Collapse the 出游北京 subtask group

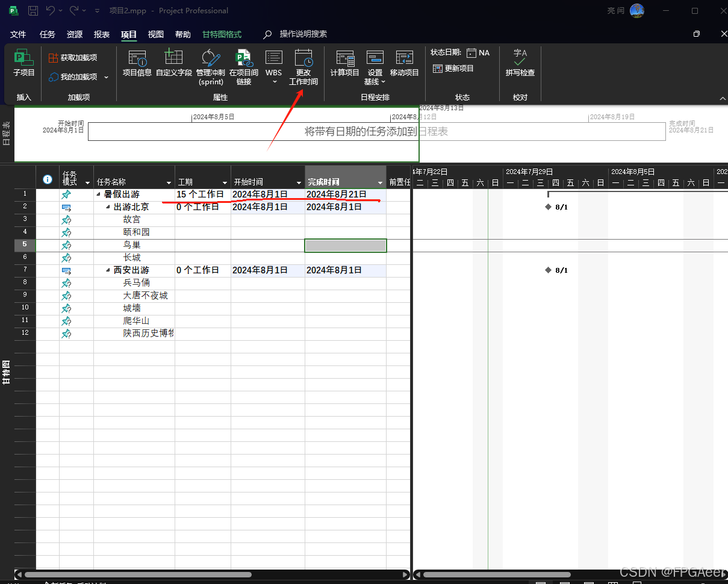coord(108,207)
